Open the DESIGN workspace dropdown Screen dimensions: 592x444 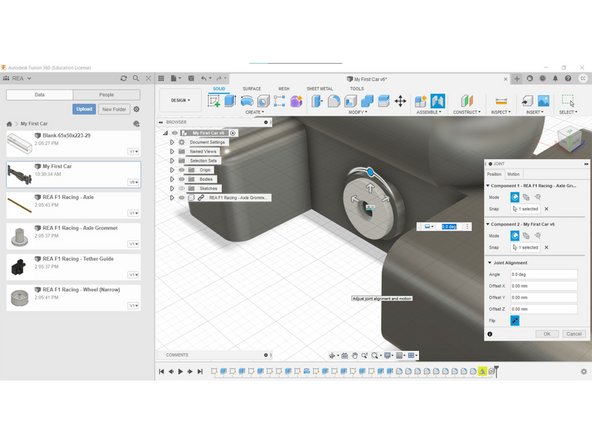coord(180,100)
